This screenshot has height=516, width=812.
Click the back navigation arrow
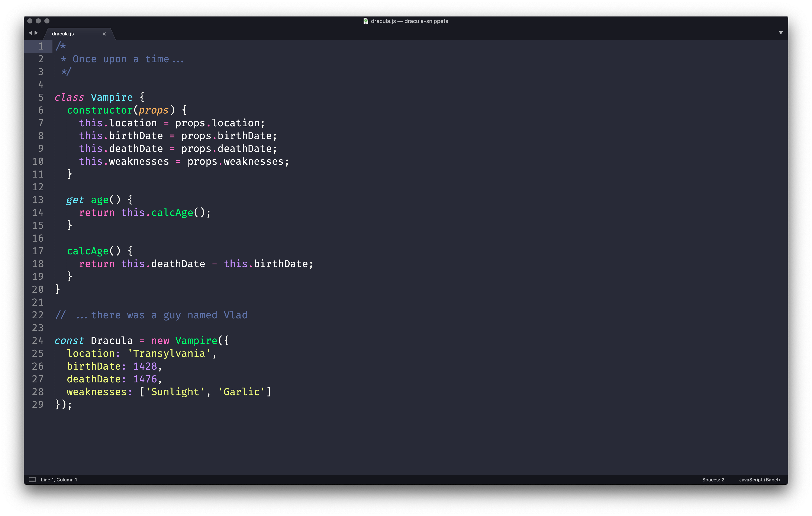31,33
